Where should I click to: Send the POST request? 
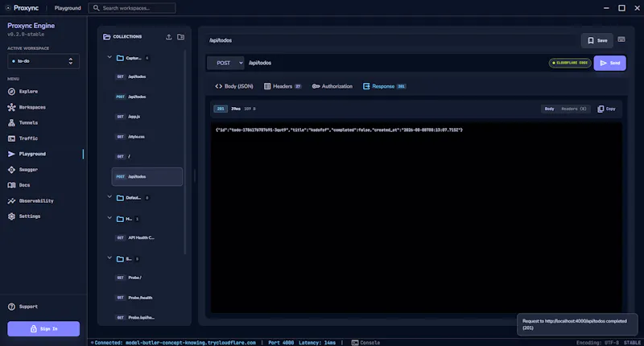click(610, 64)
